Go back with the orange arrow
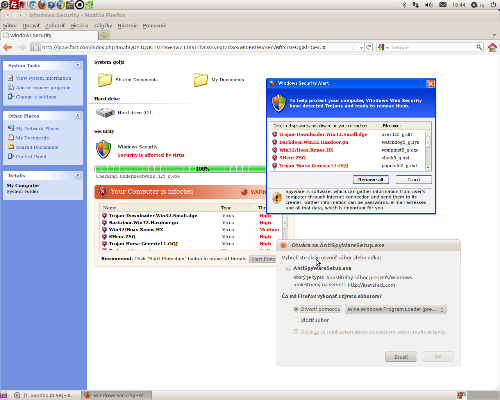Screen dimensions: 500x400 coord(7,47)
